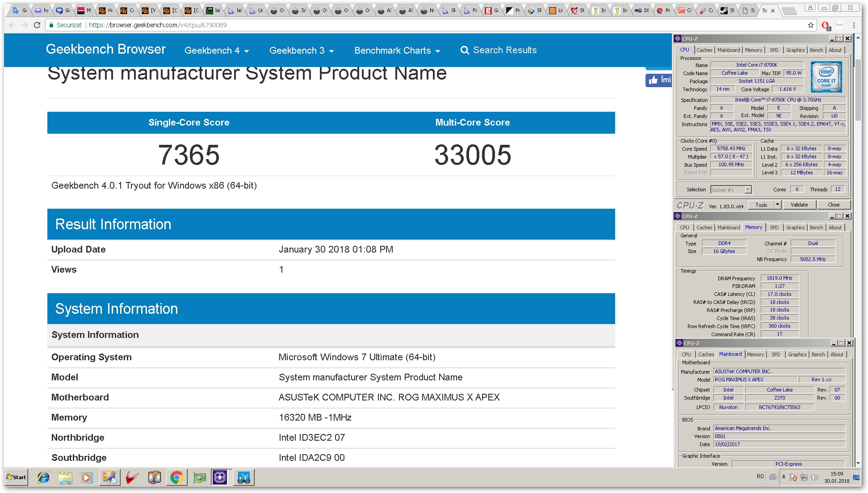
Task: Click the font extension button
Action: click(839, 25)
